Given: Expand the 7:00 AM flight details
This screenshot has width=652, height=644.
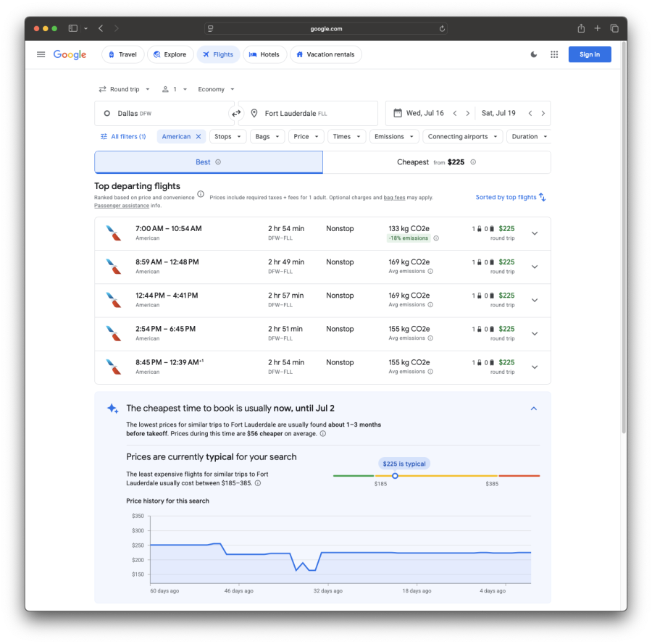Looking at the screenshot, I should pyautogui.click(x=535, y=233).
